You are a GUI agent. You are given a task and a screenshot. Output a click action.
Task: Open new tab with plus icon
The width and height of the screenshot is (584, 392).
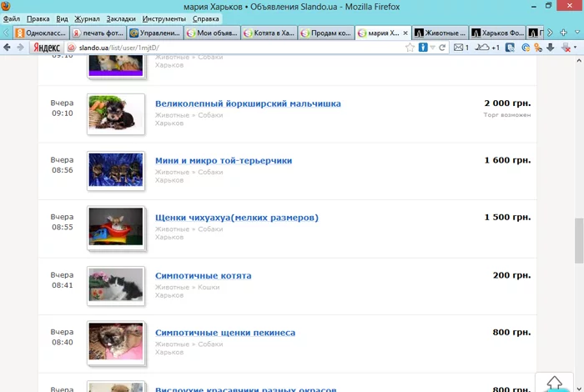click(x=561, y=33)
